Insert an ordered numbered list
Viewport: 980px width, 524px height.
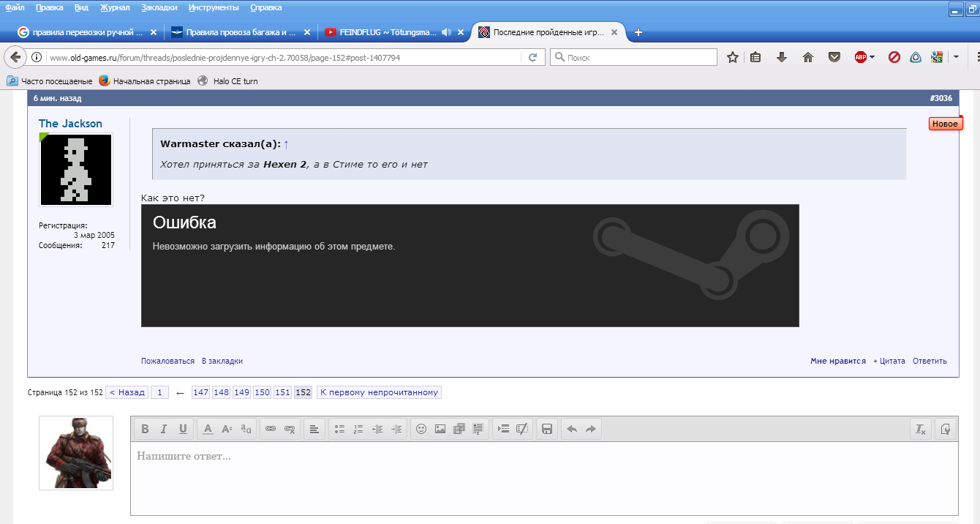coord(358,429)
